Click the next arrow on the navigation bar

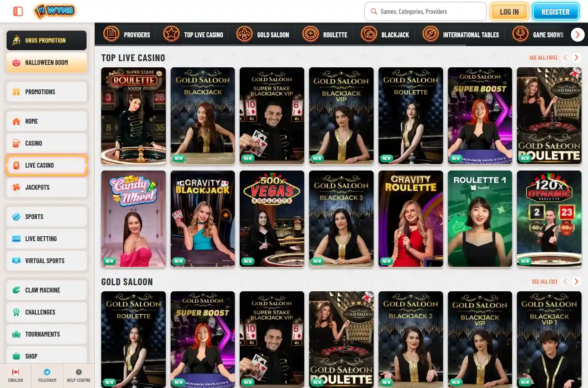coord(577,34)
